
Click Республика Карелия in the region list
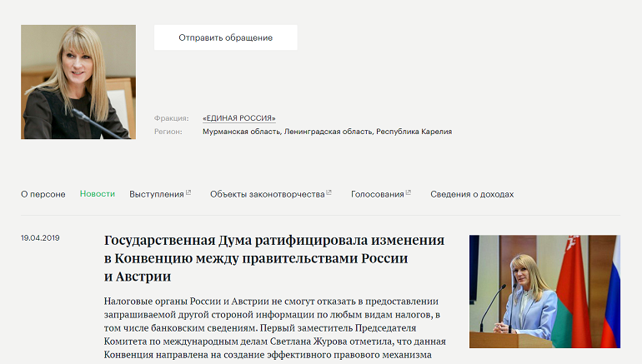(414, 132)
